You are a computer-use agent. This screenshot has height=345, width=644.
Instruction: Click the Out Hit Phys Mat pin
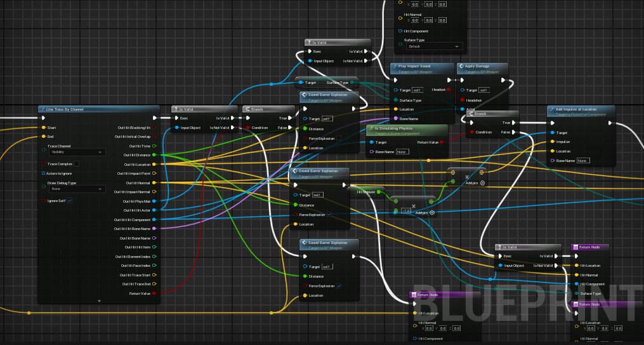tap(154, 201)
